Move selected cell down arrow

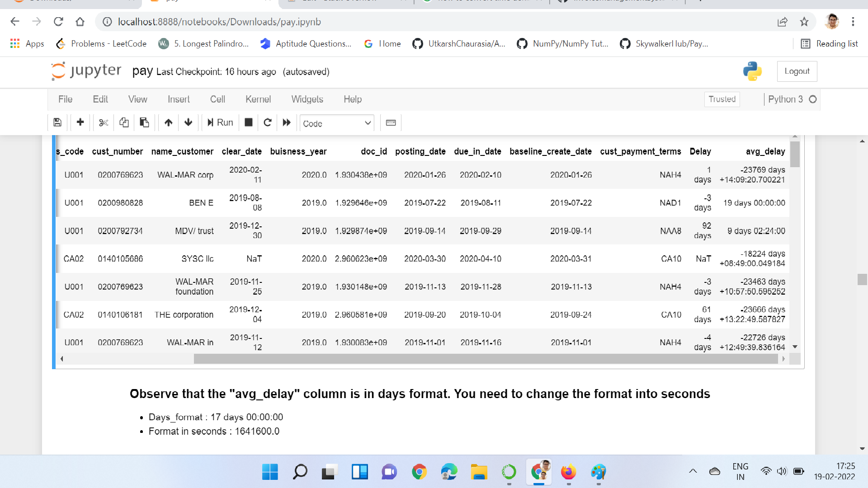[189, 122]
